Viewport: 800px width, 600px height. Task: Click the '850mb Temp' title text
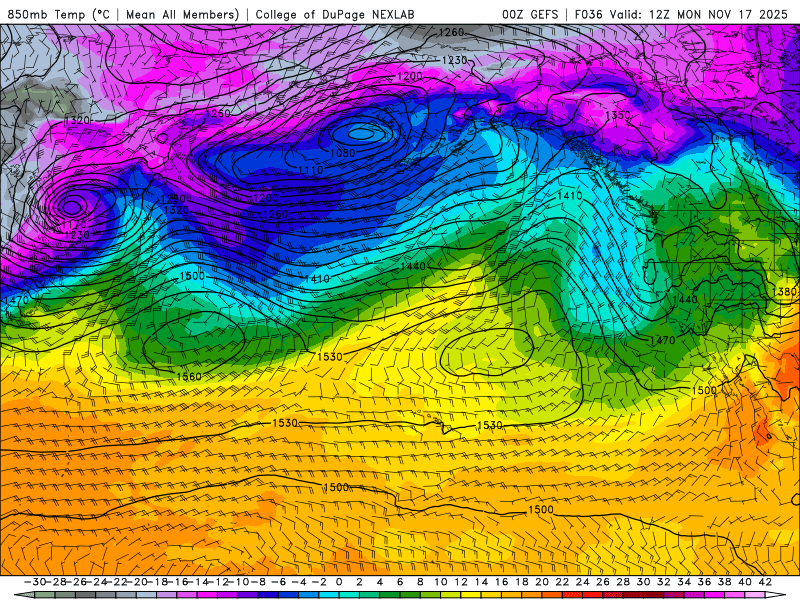(46, 14)
